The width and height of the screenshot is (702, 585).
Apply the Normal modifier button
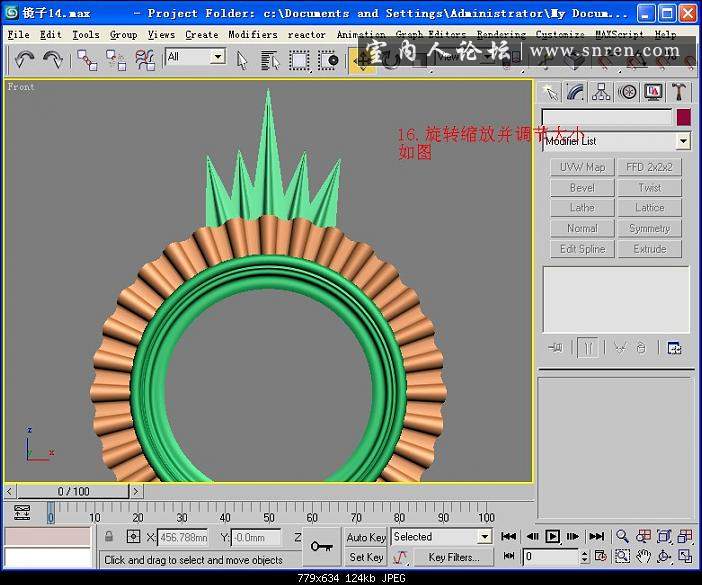(x=582, y=228)
